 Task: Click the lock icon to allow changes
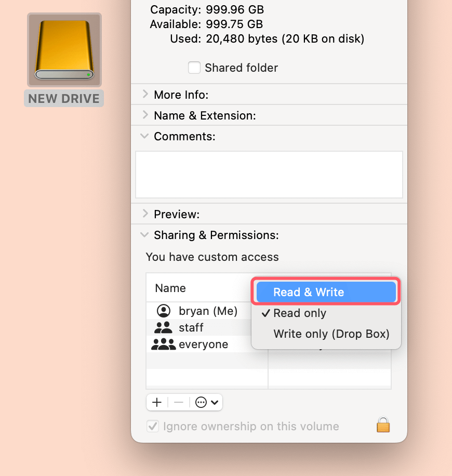[x=383, y=425]
